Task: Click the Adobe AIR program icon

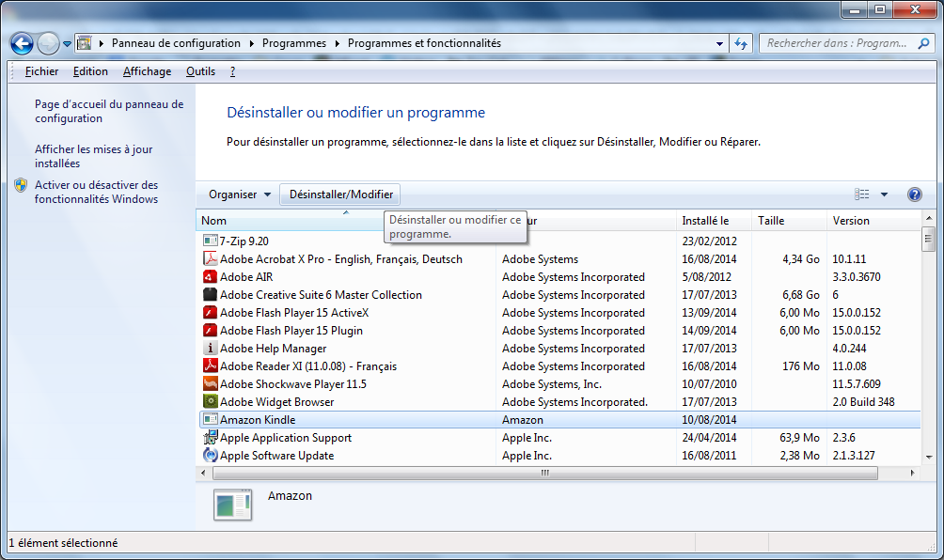Action: point(210,276)
